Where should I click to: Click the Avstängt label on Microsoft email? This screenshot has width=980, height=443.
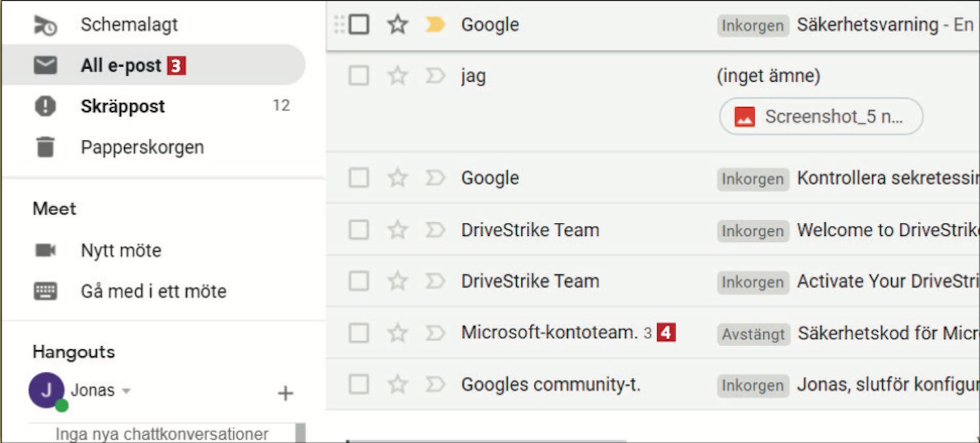pos(753,334)
